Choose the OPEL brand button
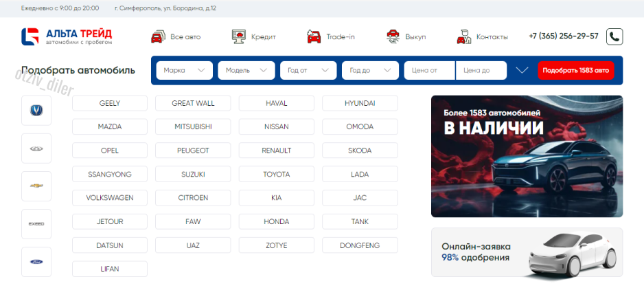Image resolution: width=644 pixels, height=288 pixels. [x=110, y=151]
